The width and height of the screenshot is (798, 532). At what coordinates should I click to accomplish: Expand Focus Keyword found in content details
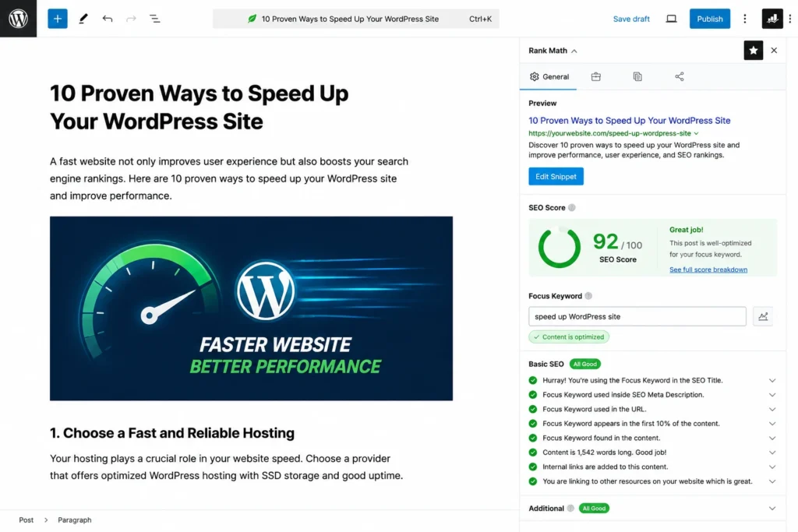pyautogui.click(x=772, y=438)
